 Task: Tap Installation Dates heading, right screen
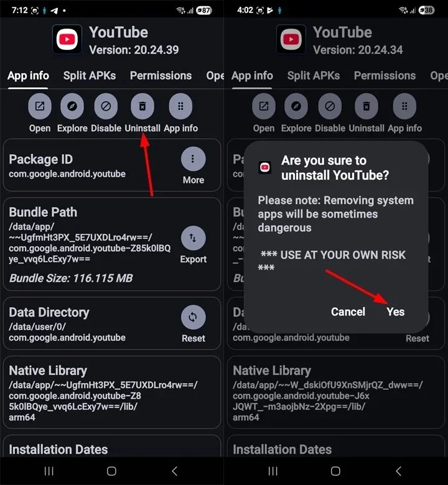tap(282, 450)
